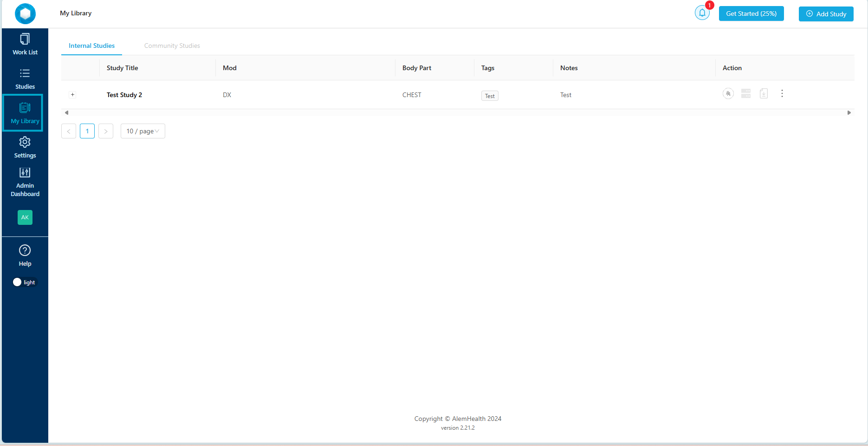Switch to the Internal Studies tab
The height and width of the screenshot is (446, 868).
coord(91,46)
